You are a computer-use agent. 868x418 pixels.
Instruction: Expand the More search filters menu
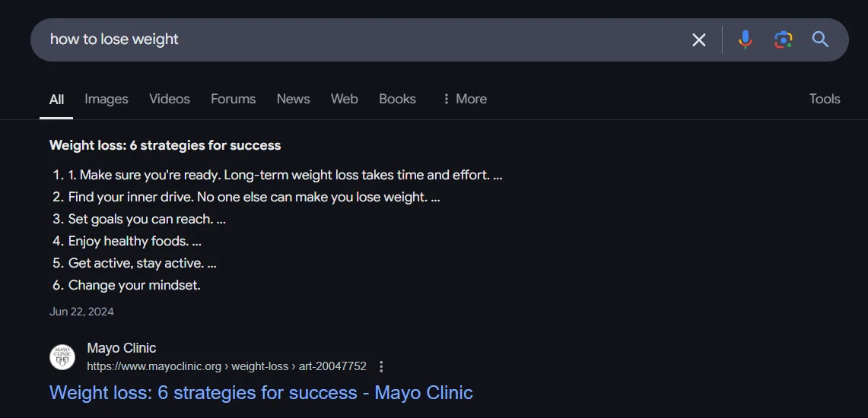(465, 99)
